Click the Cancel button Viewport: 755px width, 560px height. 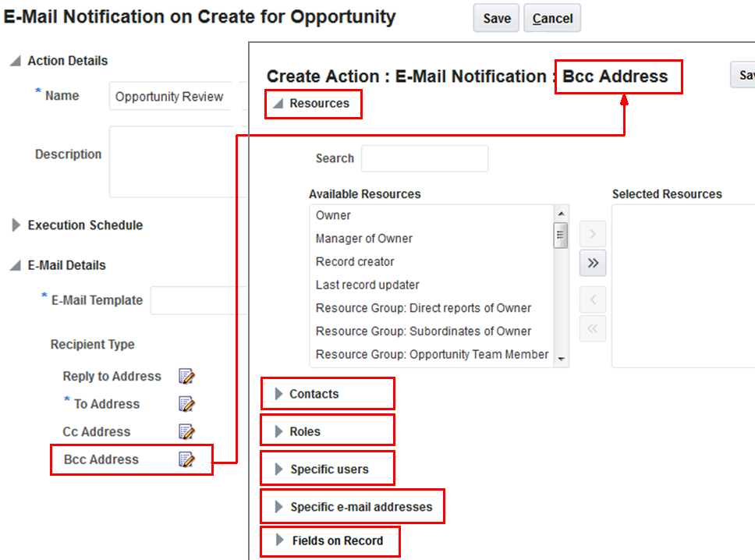pos(552,18)
